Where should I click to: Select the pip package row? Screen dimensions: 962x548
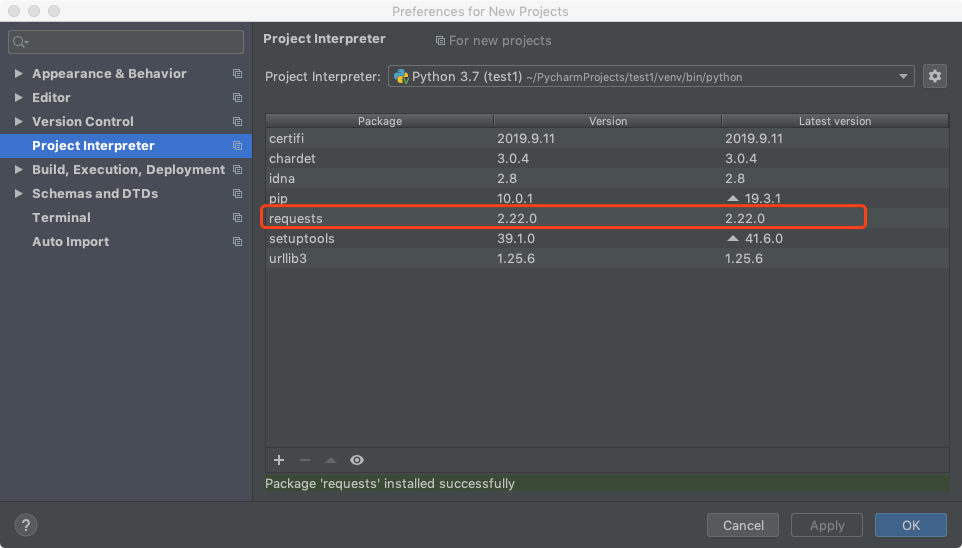(x=607, y=198)
